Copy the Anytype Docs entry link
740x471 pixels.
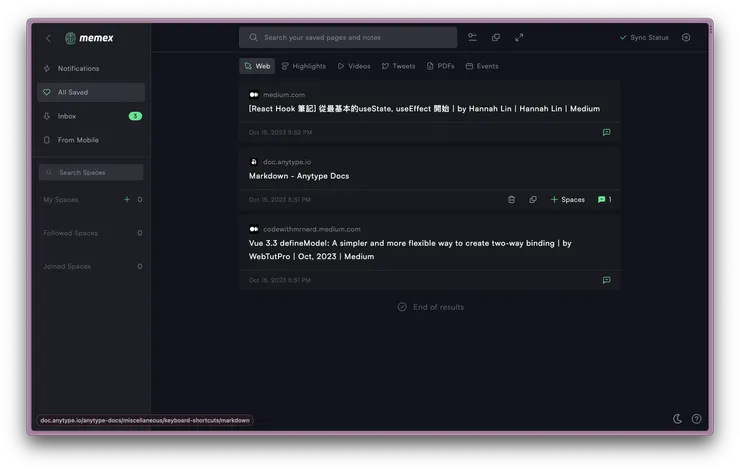pyautogui.click(x=533, y=200)
